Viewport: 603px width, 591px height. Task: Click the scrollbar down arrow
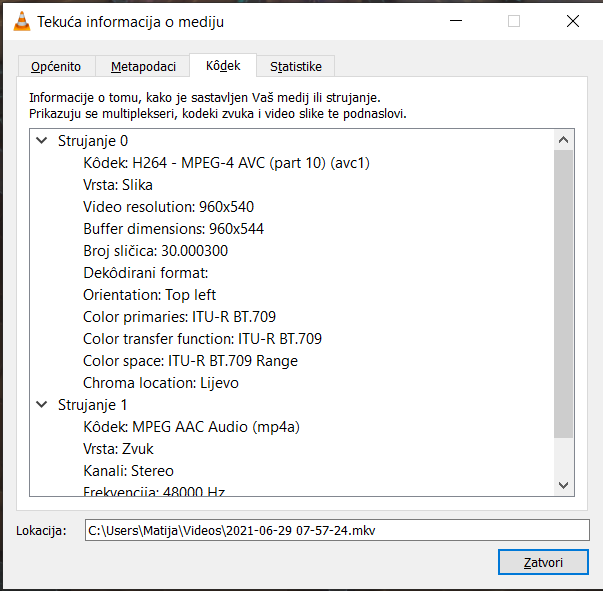[564, 485]
